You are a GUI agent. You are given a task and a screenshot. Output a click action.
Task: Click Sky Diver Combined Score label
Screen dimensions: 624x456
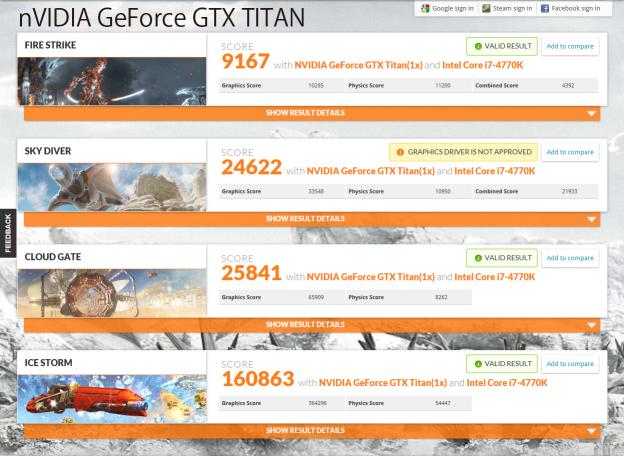497,191
